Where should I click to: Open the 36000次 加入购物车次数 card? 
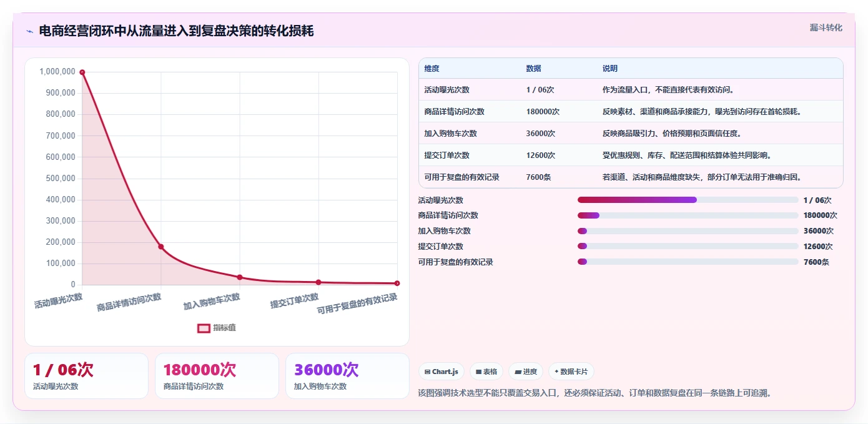[347, 376]
